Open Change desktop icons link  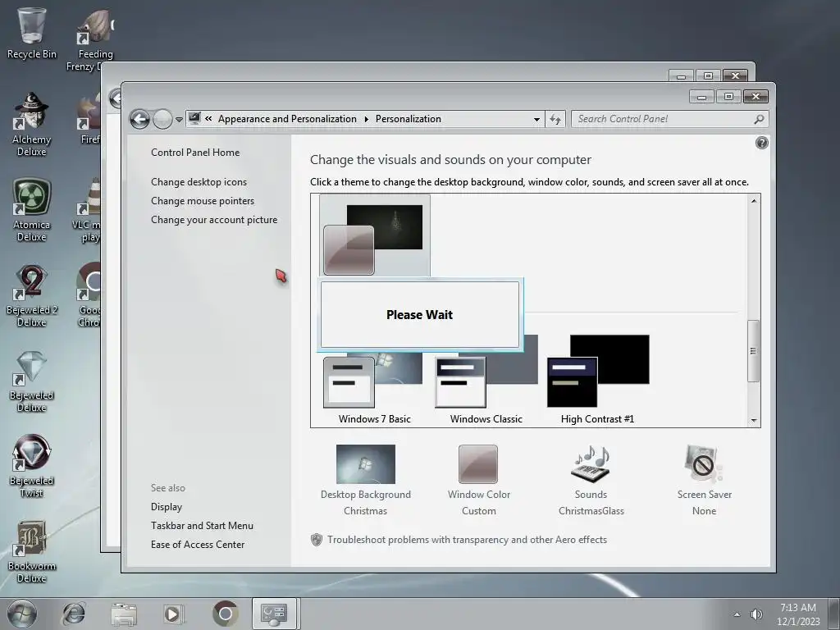tap(199, 181)
